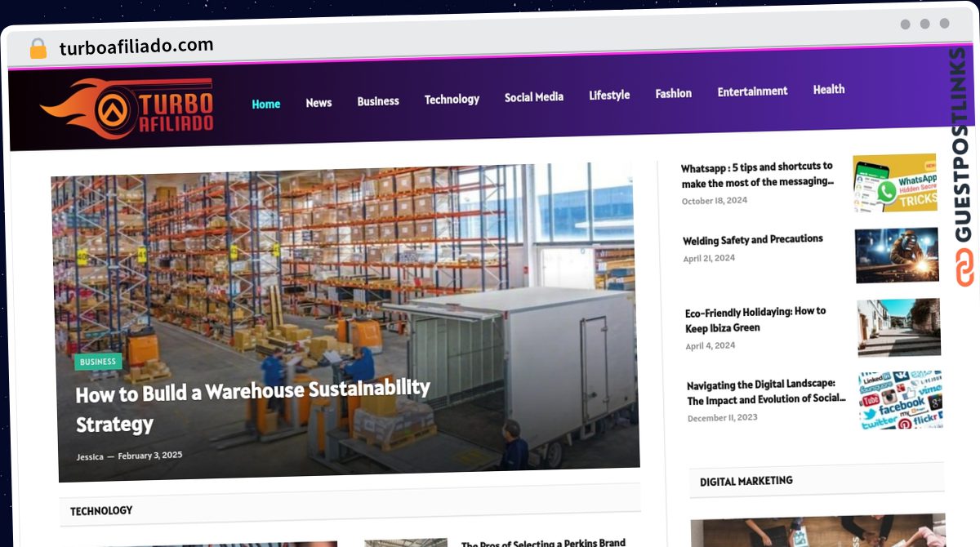Read 'How to Build a Warehouse Sustainability Strategy'
This screenshot has width=980, height=547.
(x=253, y=405)
